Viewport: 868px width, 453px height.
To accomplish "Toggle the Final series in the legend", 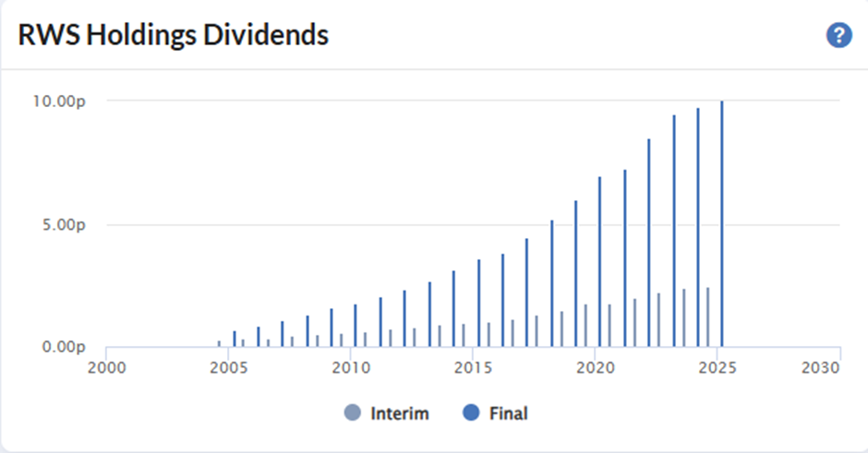I will tap(496, 412).
